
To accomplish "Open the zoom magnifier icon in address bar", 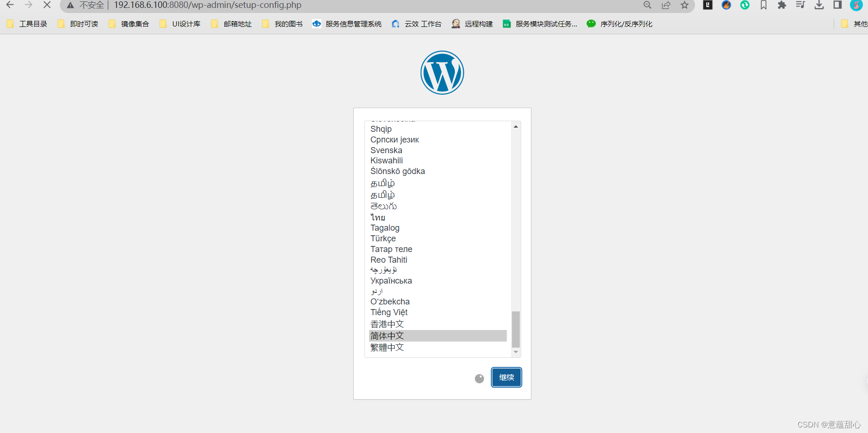I will [x=647, y=5].
